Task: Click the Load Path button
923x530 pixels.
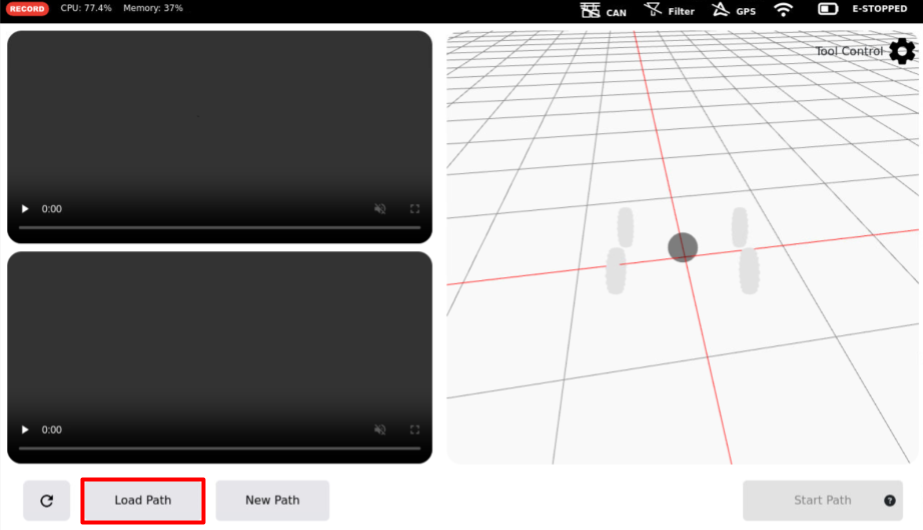Action: point(143,500)
